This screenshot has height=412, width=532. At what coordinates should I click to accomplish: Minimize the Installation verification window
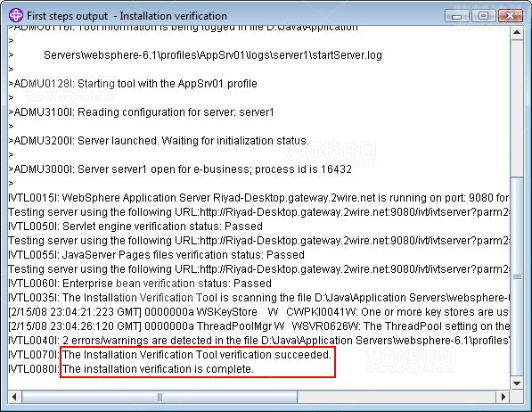coord(456,16)
